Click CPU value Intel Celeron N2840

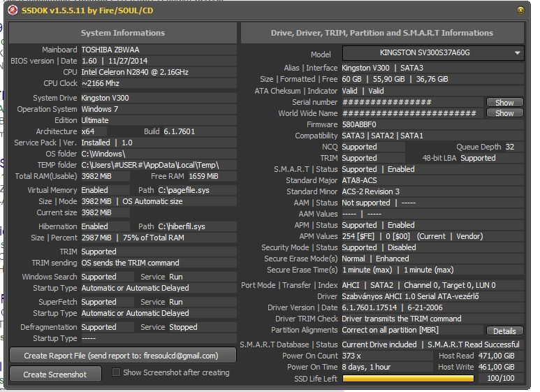[135, 72]
